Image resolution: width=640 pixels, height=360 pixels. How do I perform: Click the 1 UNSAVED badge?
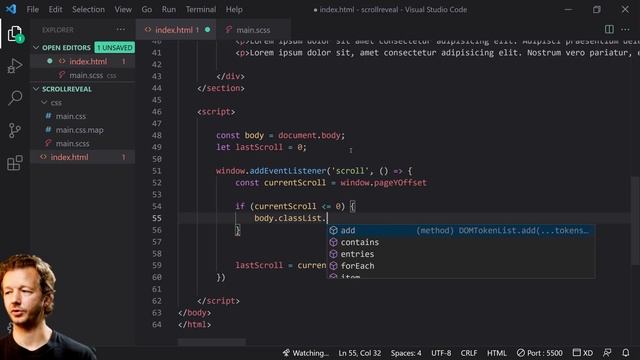[x=114, y=48]
